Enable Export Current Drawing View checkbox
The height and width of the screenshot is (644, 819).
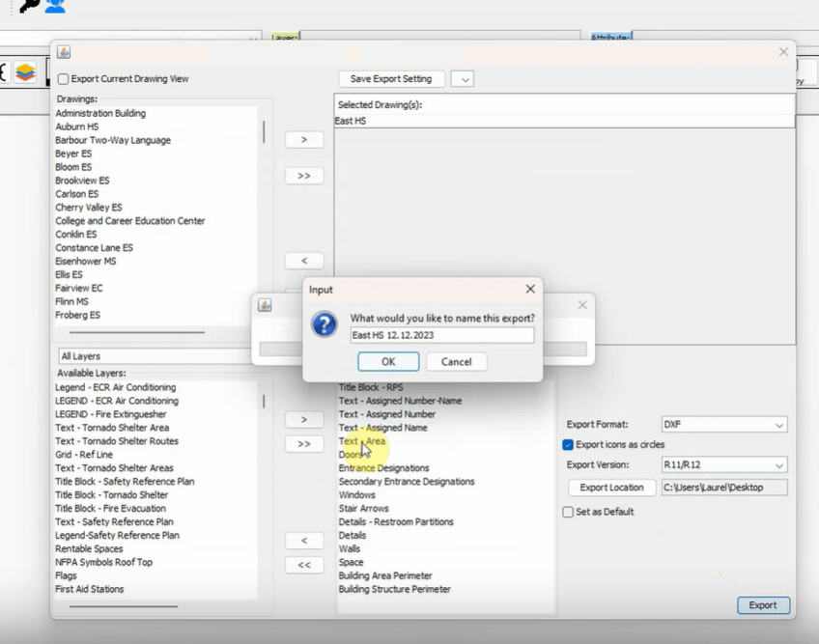coord(63,79)
